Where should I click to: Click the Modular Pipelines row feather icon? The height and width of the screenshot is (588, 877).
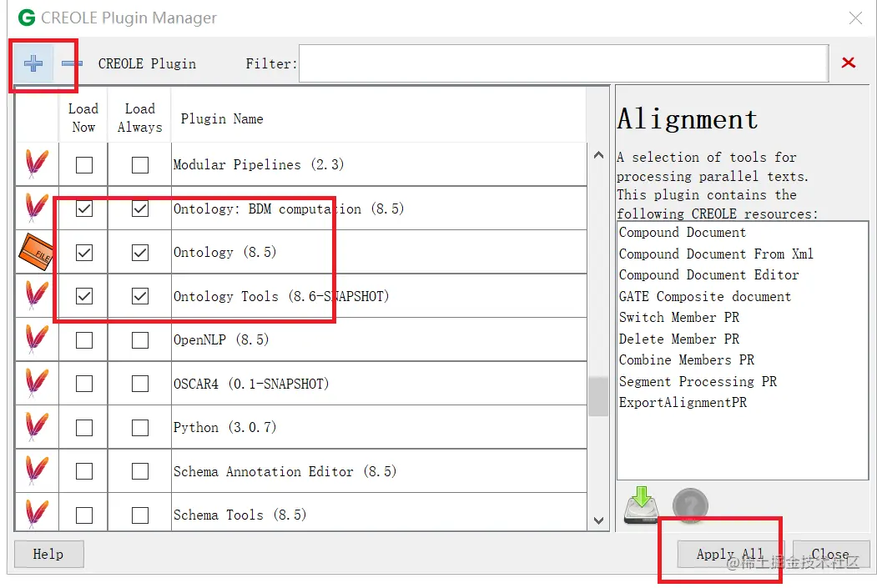[x=37, y=163]
